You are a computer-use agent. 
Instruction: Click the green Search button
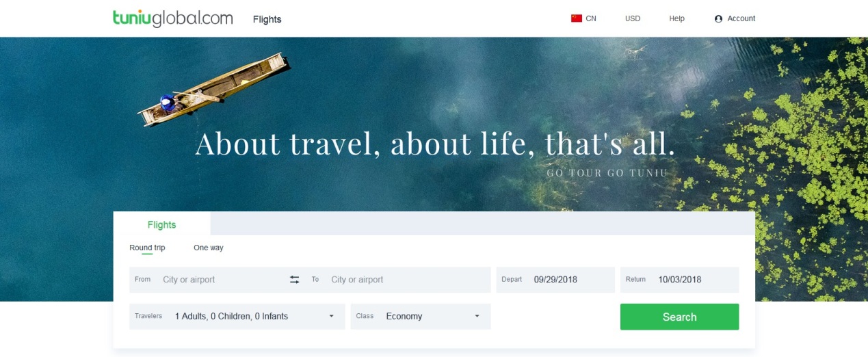(679, 317)
